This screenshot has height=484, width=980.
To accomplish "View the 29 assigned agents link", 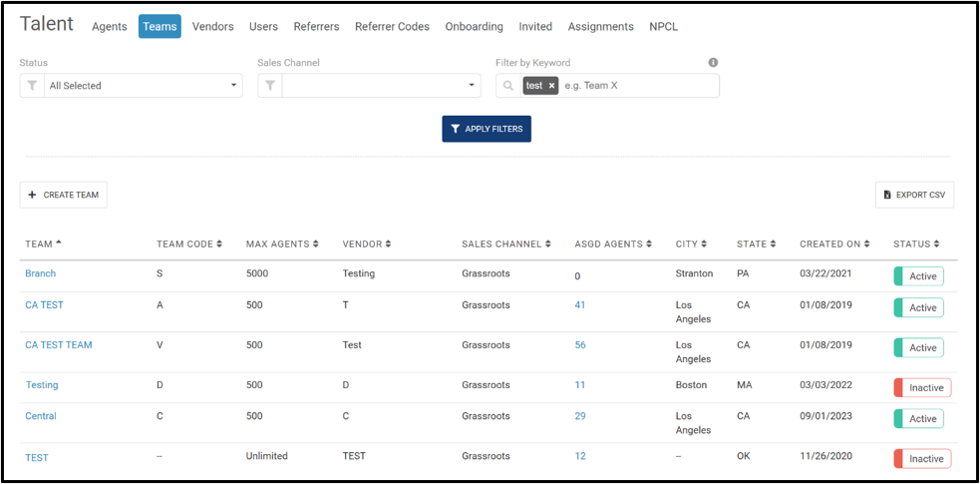I will [580, 416].
